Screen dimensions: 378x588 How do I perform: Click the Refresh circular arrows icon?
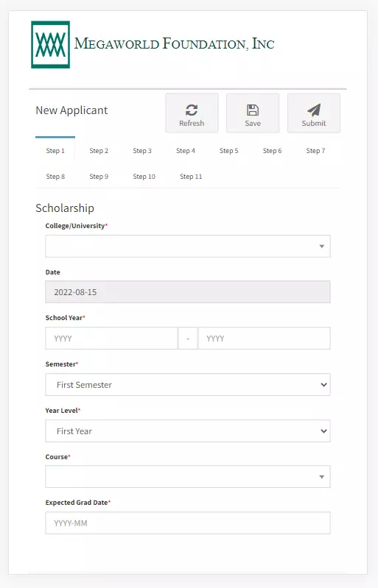[192, 110]
